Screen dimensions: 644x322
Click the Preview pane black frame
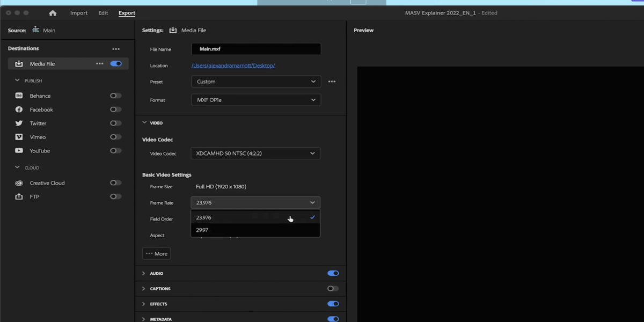pyautogui.click(x=500, y=194)
